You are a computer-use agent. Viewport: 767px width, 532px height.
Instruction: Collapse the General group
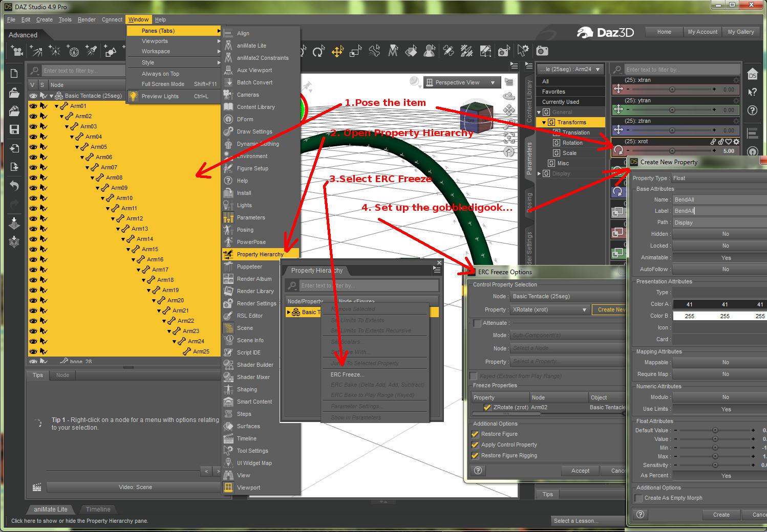[539, 112]
